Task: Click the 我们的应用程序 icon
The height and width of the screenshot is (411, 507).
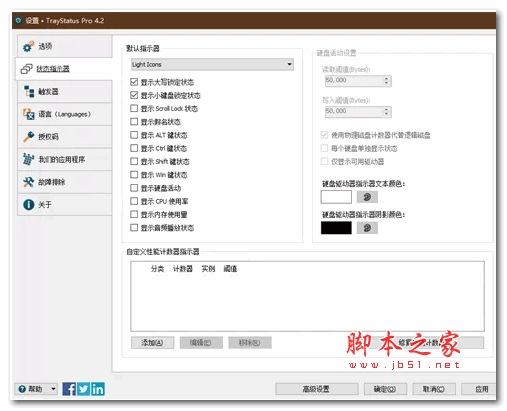Action: click(28, 159)
